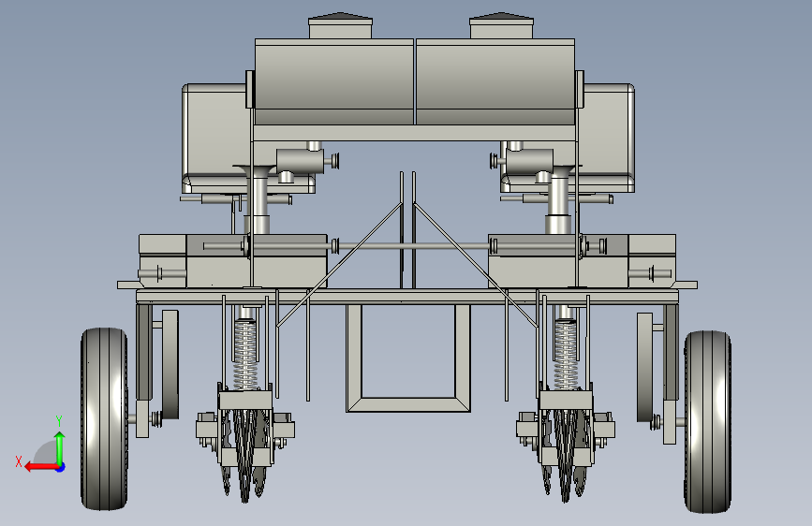Screen dimensions: 812x526
Task: Select the upper left hopper tank
Action: [x=334, y=81]
